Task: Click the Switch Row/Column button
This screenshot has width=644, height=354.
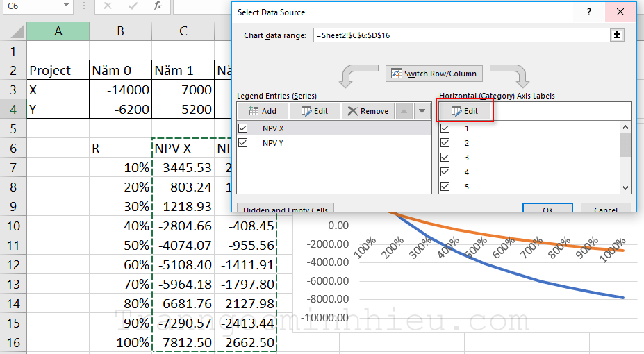Action: [434, 74]
